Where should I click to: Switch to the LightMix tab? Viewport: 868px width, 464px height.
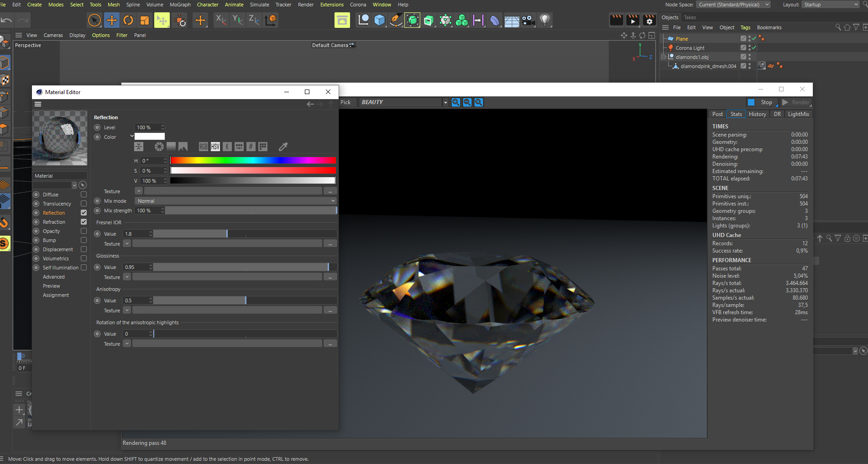798,114
